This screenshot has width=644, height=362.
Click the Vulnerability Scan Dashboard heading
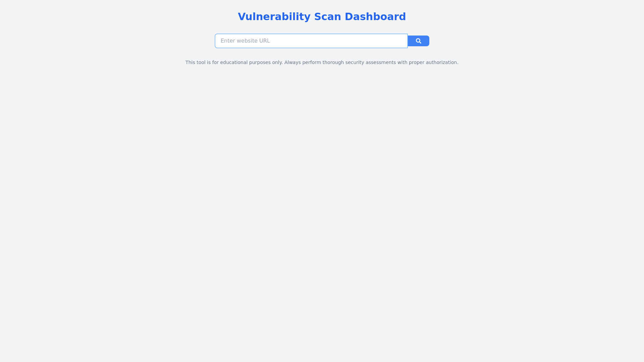point(322,17)
